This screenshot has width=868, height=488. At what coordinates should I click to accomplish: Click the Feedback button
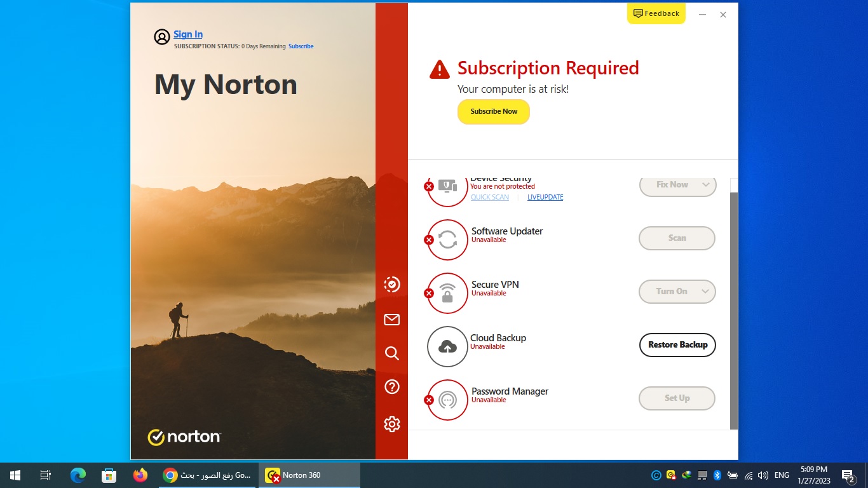(656, 13)
